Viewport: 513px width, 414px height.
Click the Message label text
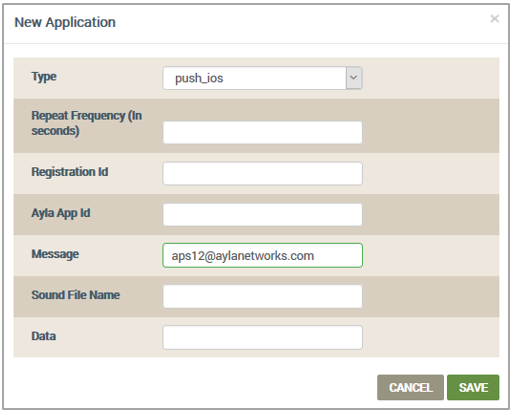tap(55, 254)
